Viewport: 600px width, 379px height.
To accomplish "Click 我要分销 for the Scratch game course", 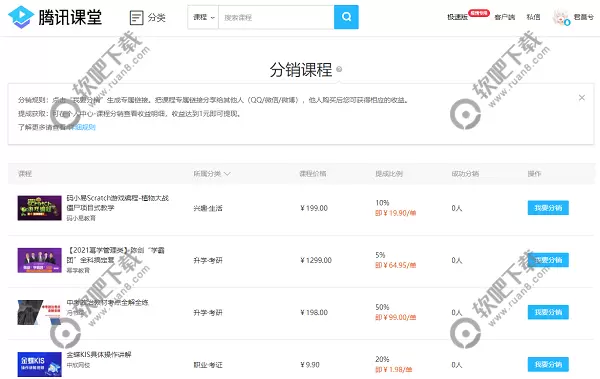I will 548,208.
